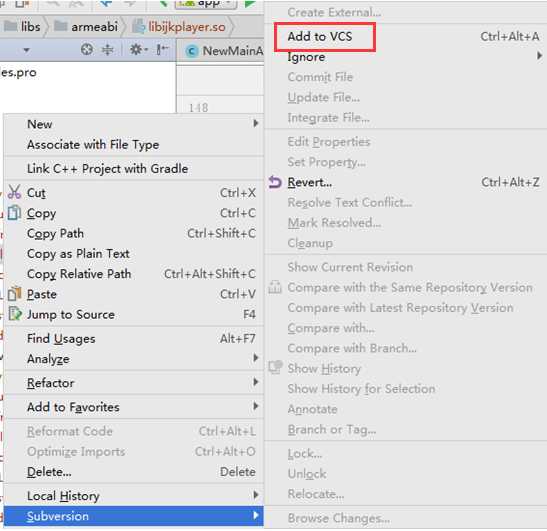Click line number 148 in editor gutter
Viewport: 547px width, 531px height.
tap(198, 107)
